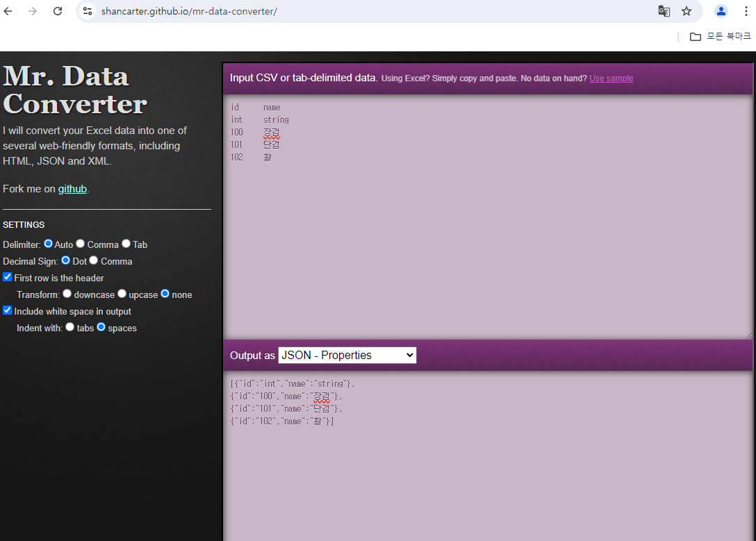Reload the page with the refresh icon
Image resolution: width=756 pixels, height=541 pixels.
[58, 11]
